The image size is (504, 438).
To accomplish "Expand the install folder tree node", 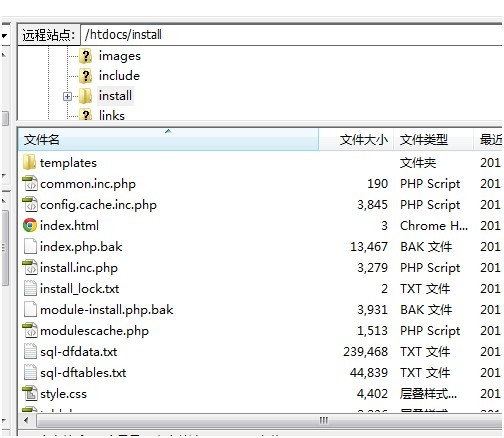I will point(67,96).
